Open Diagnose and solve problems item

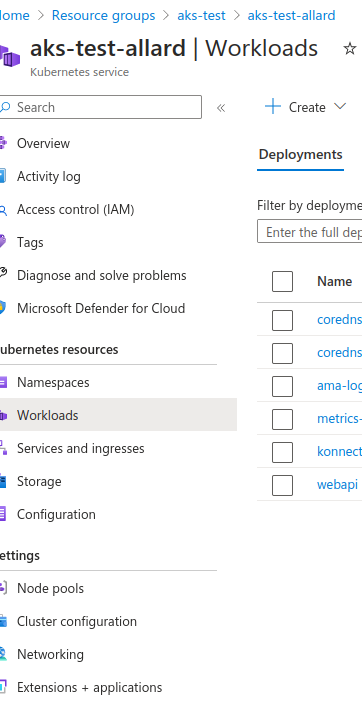[102, 275]
